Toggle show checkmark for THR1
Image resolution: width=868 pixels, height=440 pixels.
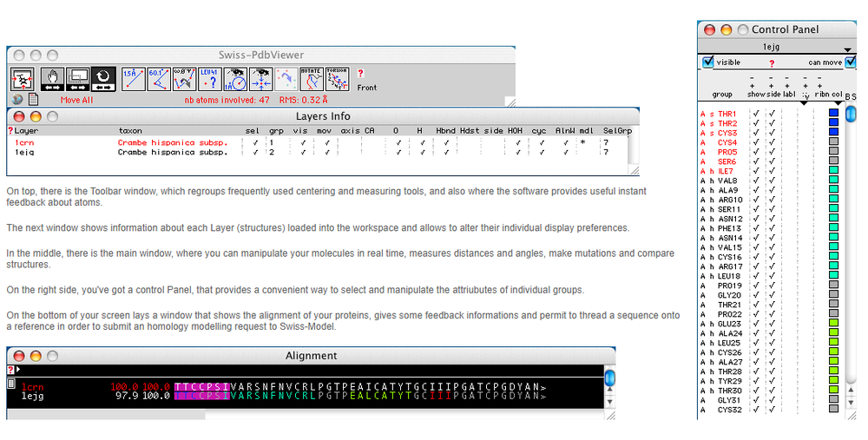[756, 114]
